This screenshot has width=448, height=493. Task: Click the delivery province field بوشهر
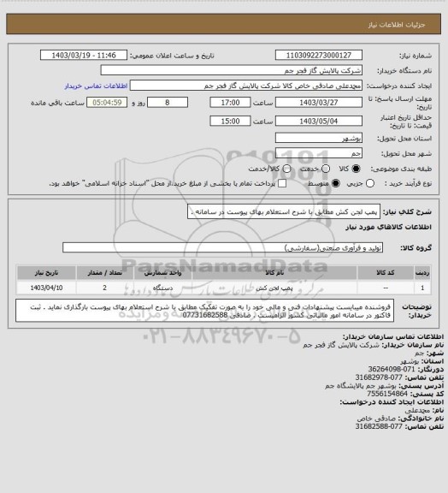319,138
